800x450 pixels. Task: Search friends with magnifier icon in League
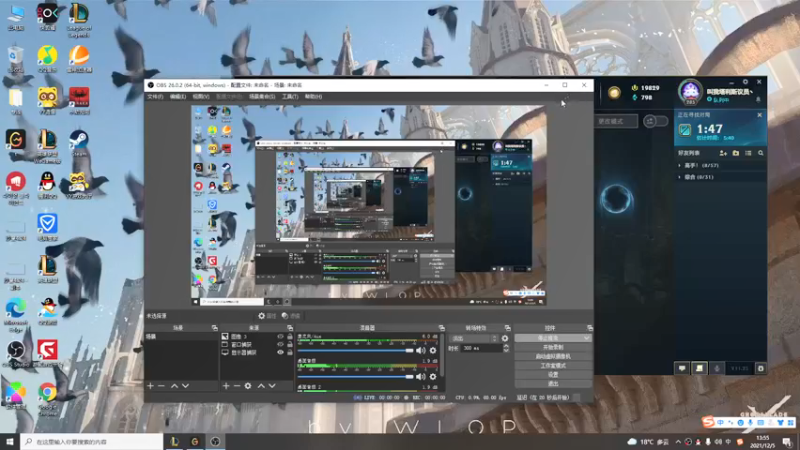coord(761,153)
